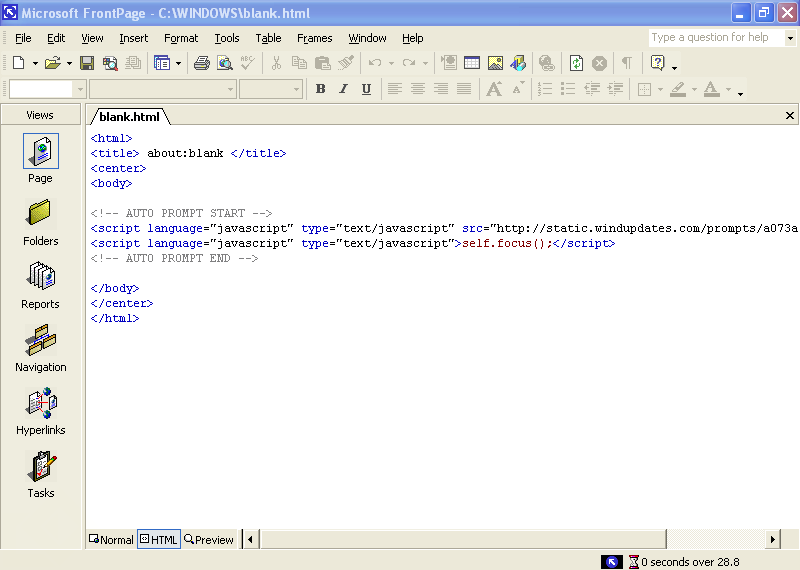The width and height of the screenshot is (800, 570).
Task: Expand the Open button dropdown arrow
Action: (x=69, y=64)
